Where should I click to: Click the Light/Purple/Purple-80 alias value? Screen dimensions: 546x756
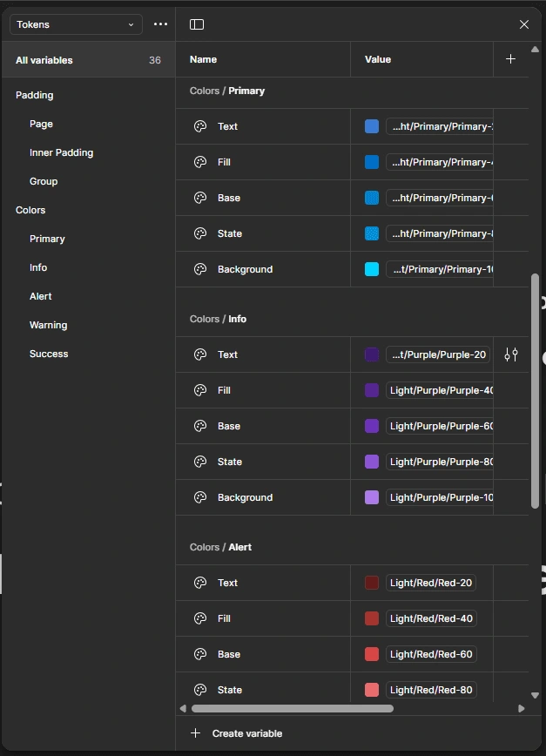pos(440,462)
